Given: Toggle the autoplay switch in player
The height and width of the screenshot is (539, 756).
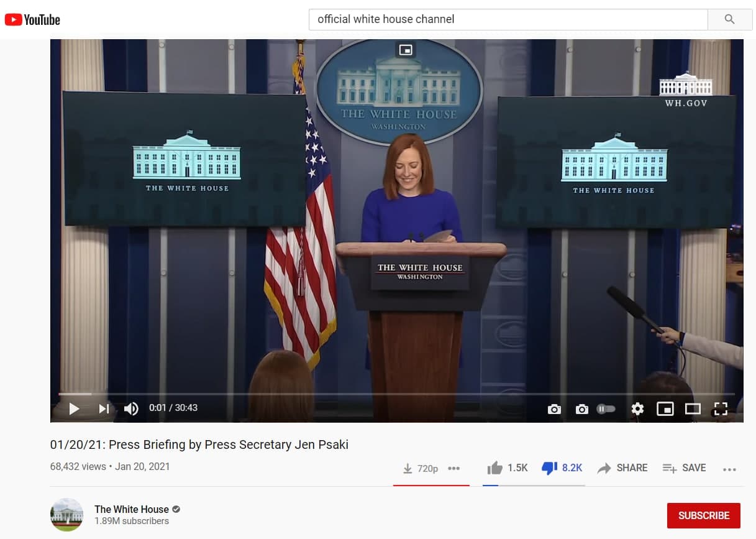Looking at the screenshot, I should coord(606,408).
